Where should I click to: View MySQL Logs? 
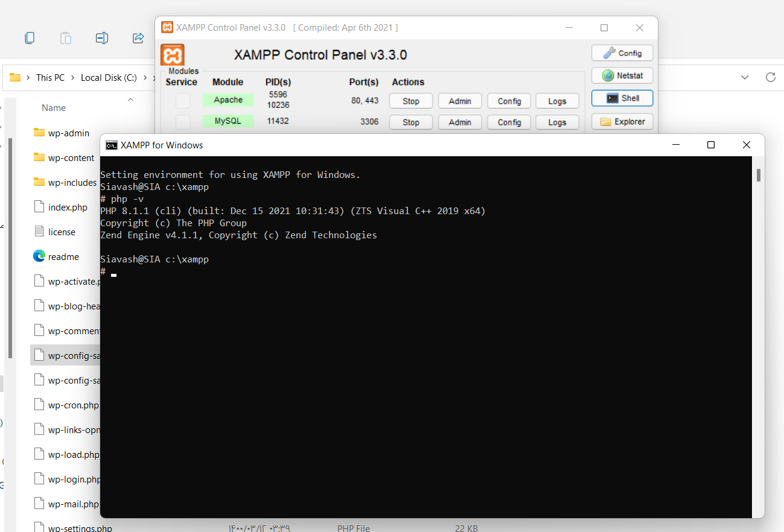[557, 122]
